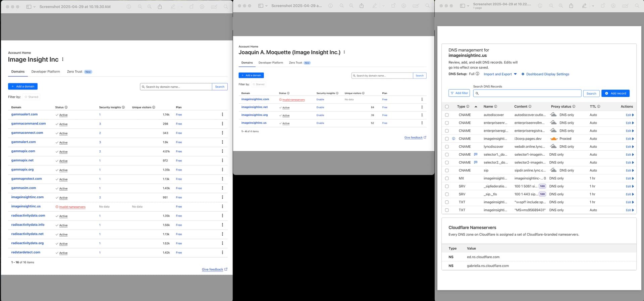
Task: Select Developer Platform tab in middle window
Action: (x=271, y=63)
